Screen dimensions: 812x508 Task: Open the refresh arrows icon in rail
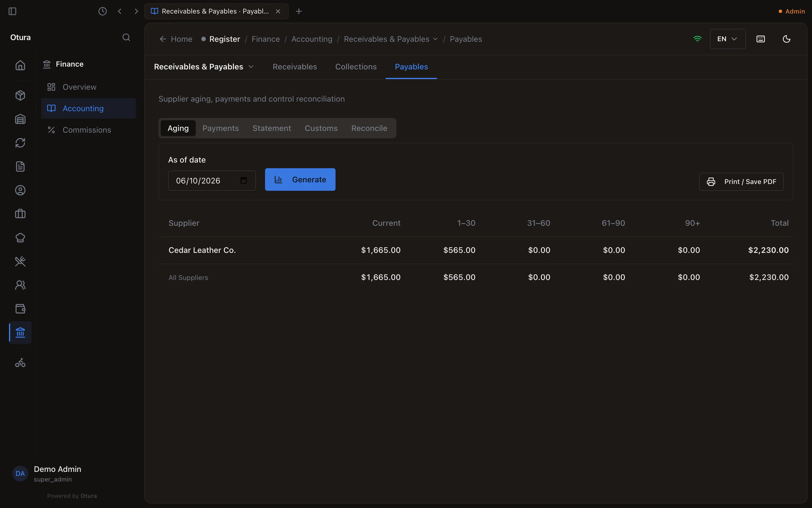point(21,143)
